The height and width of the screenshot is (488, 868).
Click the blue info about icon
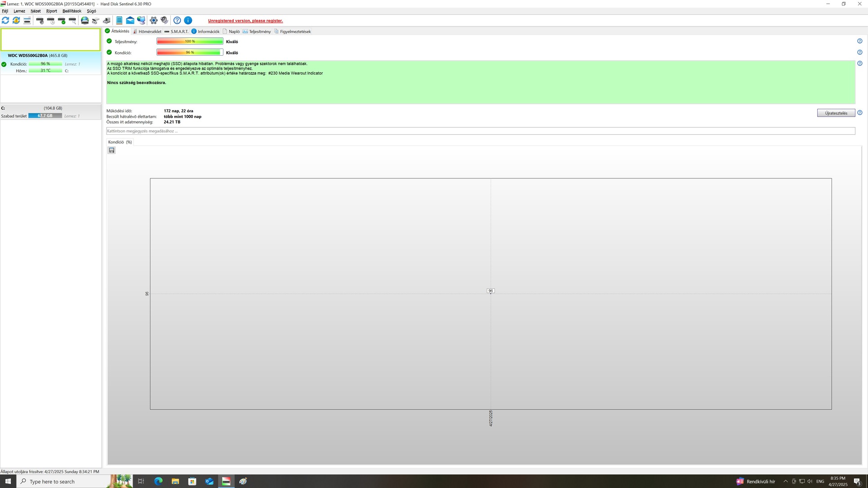point(188,21)
